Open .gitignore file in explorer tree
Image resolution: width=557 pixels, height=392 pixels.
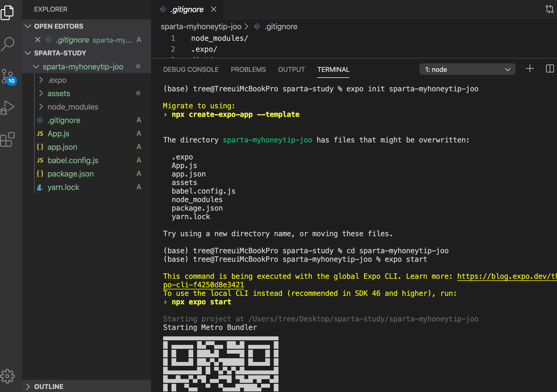[86, 120]
